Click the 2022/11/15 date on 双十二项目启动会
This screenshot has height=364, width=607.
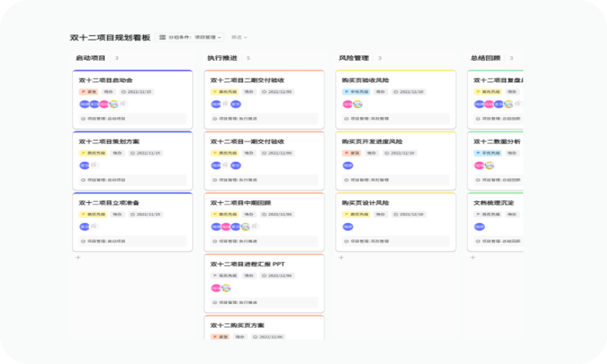[137, 92]
